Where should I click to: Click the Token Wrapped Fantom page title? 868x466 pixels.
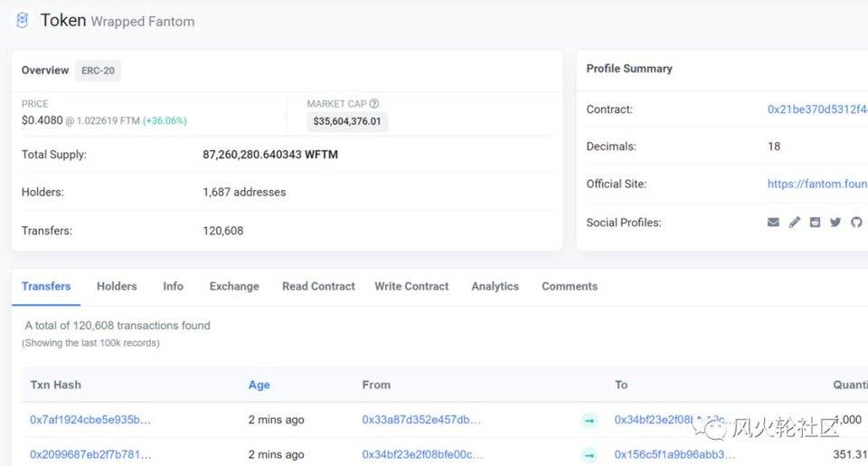click(x=118, y=21)
